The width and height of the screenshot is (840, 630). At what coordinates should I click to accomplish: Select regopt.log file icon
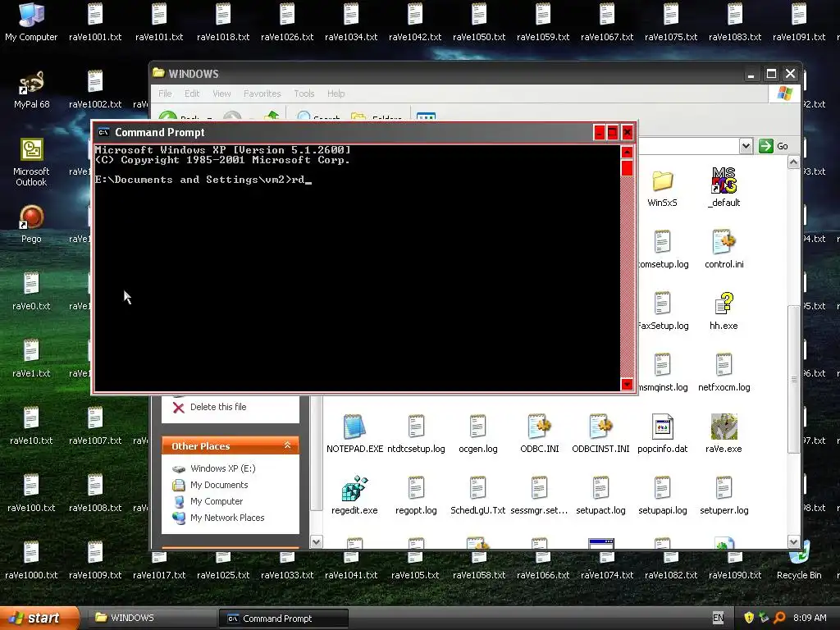pos(416,495)
